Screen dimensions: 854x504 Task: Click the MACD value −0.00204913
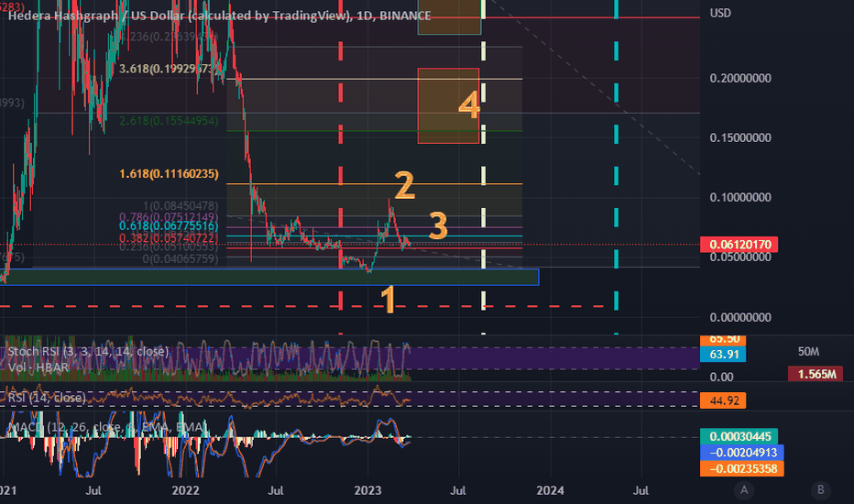click(742, 453)
